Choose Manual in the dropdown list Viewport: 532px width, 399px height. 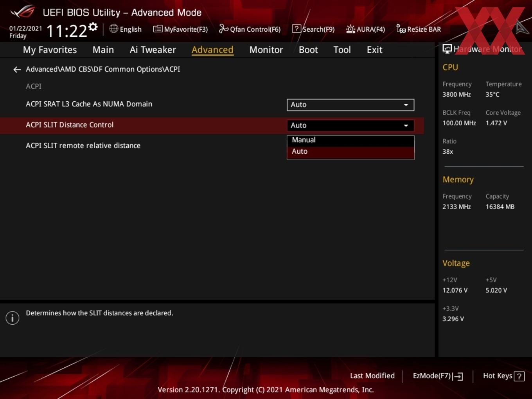click(350, 140)
